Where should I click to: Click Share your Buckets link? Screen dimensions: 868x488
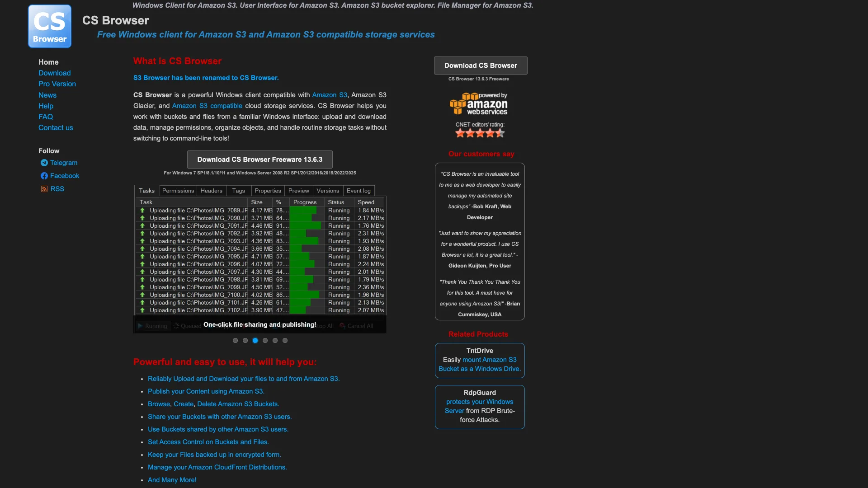(220, 417)
